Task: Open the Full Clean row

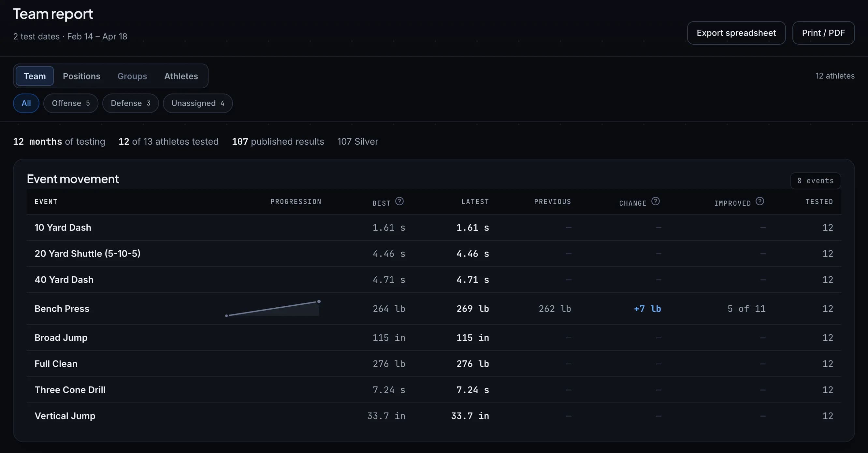Action: tap(434, 364)
